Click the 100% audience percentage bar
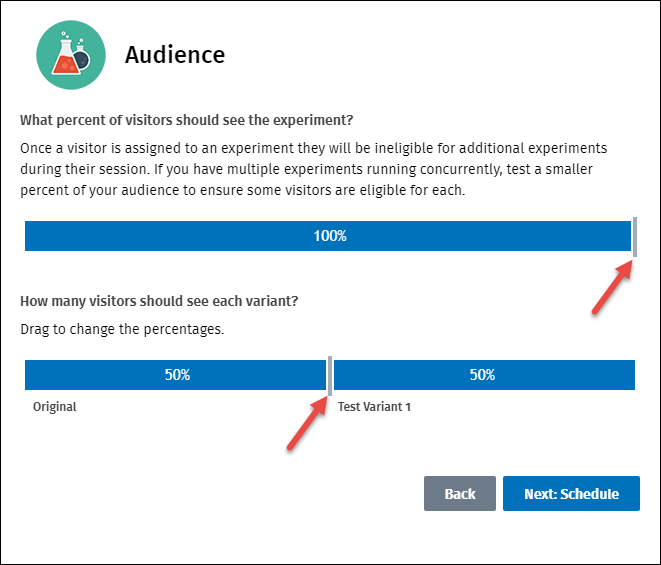The image size is (661, 565). 328,236
